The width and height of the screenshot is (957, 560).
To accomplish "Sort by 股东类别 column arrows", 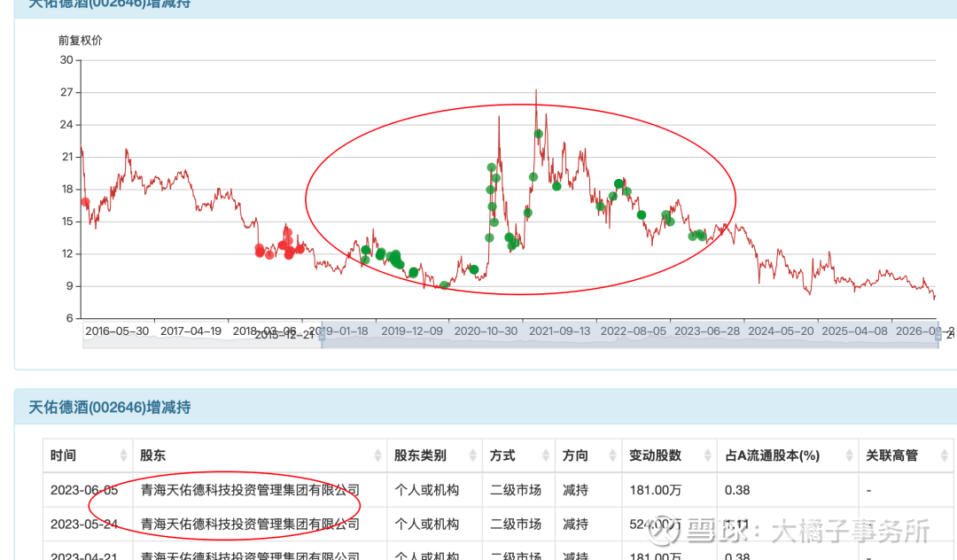I will pyautogui.click(x=473, y=455).
